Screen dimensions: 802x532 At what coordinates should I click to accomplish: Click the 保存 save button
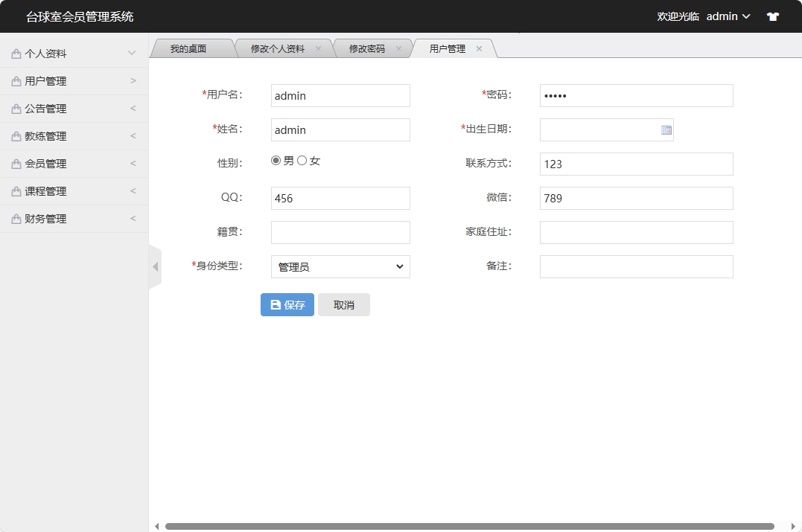pyautogui.click(x=287, y=304)
